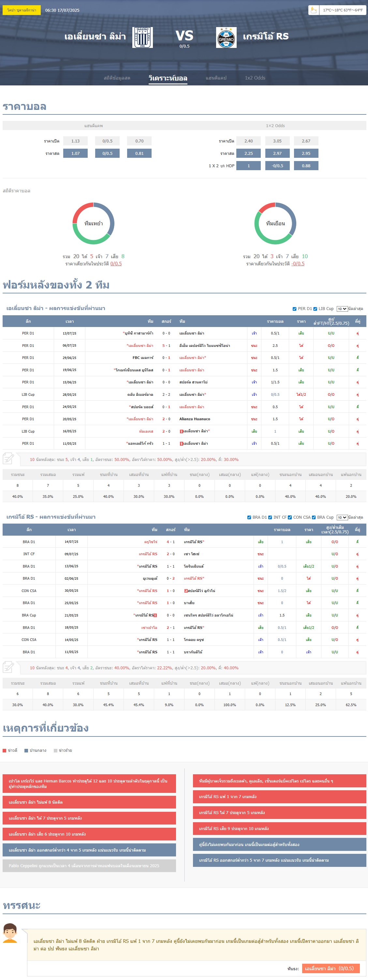Click the home team donut chart
The image size is (368, 980).
[x=93, y=223]
